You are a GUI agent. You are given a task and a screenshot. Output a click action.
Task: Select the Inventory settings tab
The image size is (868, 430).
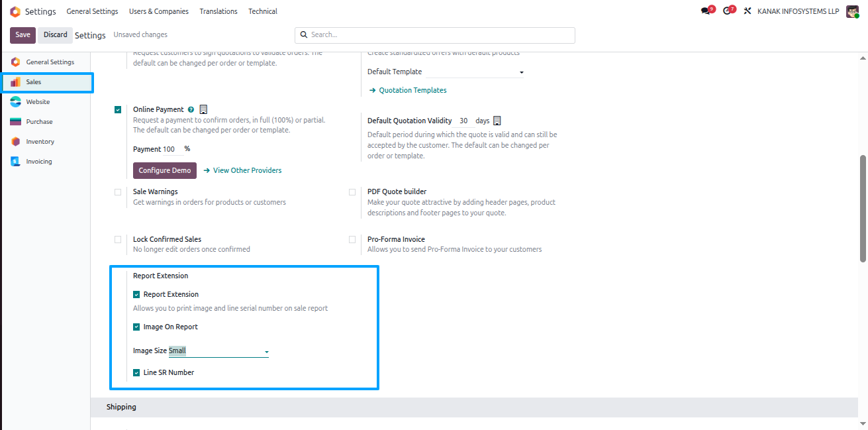[45, 142]
